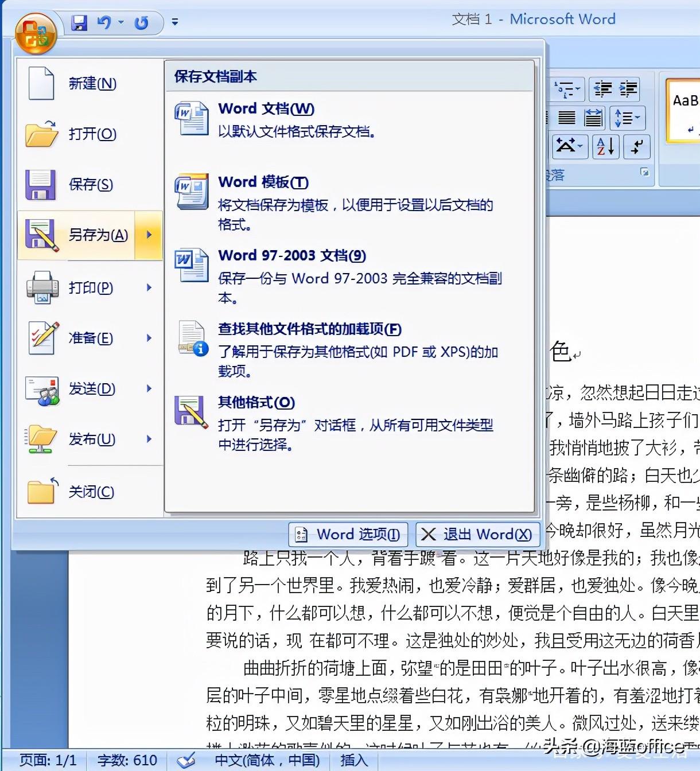Image resolution: width=700 pixels, height=771 pixels.
Task: Click the A-Z Sort icon
Action: [x=606, y=146]
